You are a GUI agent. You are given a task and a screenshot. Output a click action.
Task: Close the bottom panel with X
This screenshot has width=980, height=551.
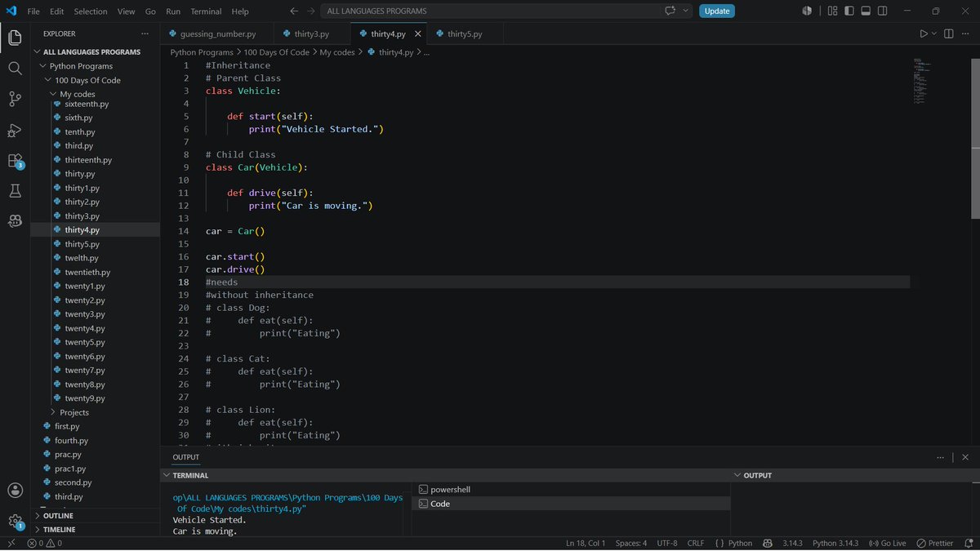pyautogui.click(x=965, y=457)
